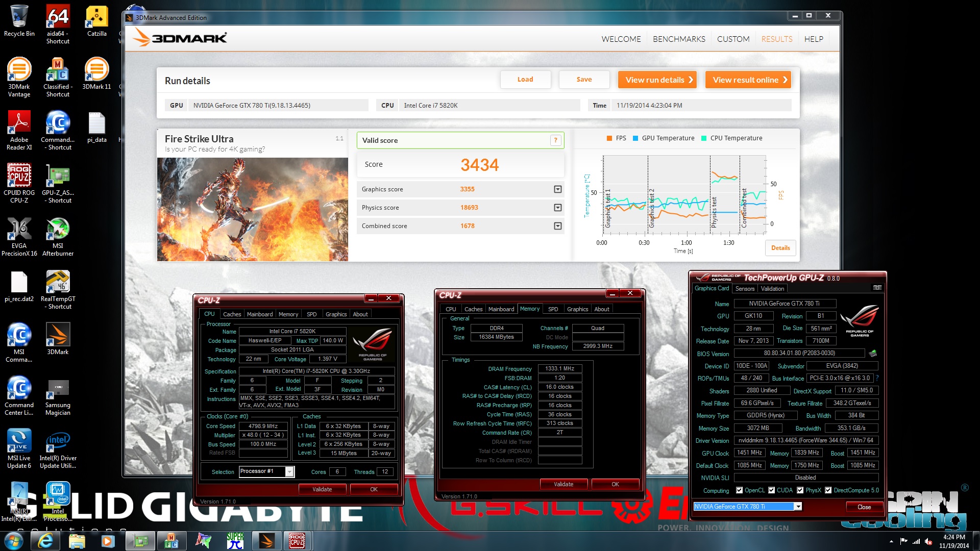
Task: Toggle the DirectCompute 5.0 checkbox
Action: tap(828, 490)
